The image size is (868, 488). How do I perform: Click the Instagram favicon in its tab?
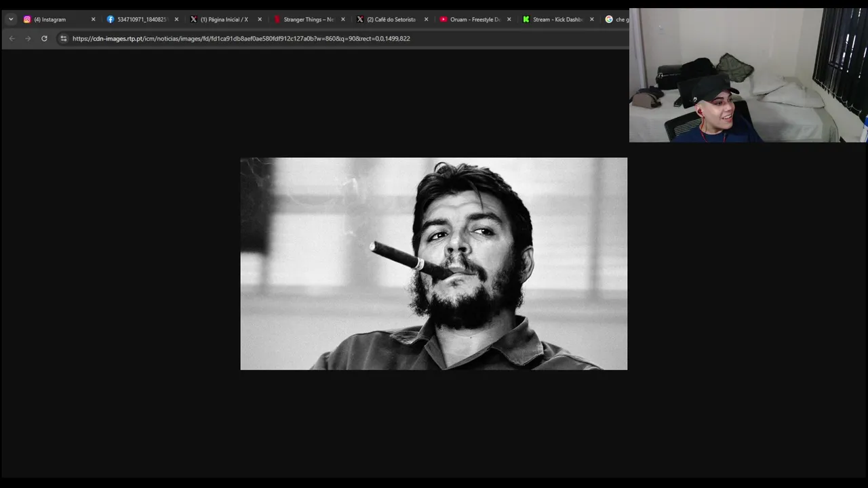pos(27,20)
